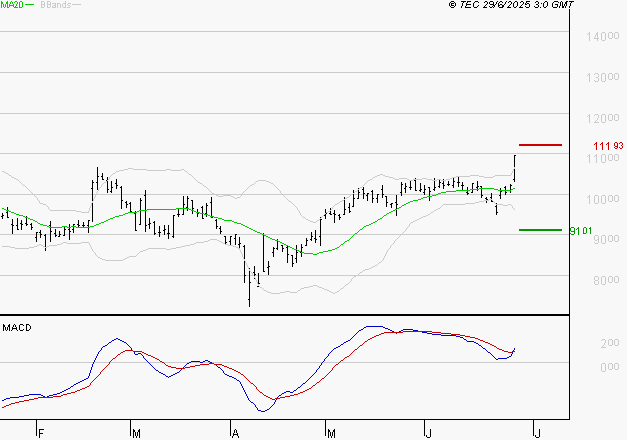Click the red 111.93 resistance value
This screenshot has height=440, width=627.
(608, 146)
